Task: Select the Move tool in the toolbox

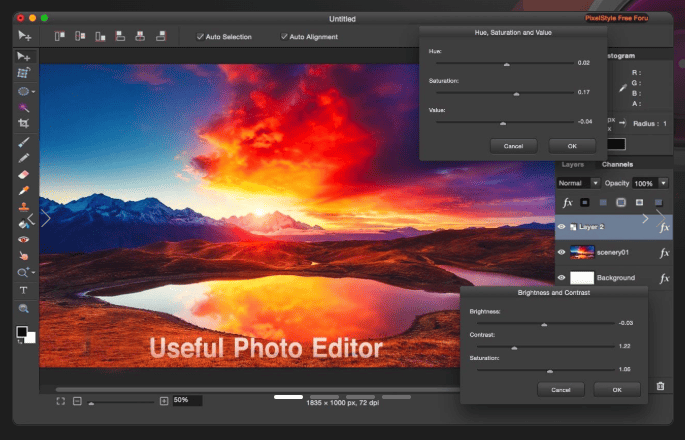Action: click(x=24, y=56)
